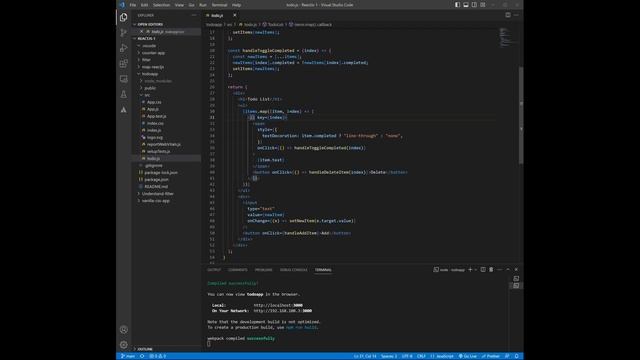Open the Source Control view

click(x=124, y=33)
